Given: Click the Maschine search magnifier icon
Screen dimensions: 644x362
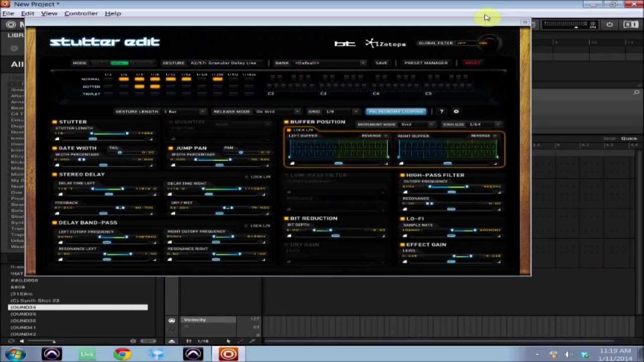Looking at the screenshot, I should point(636,93).
